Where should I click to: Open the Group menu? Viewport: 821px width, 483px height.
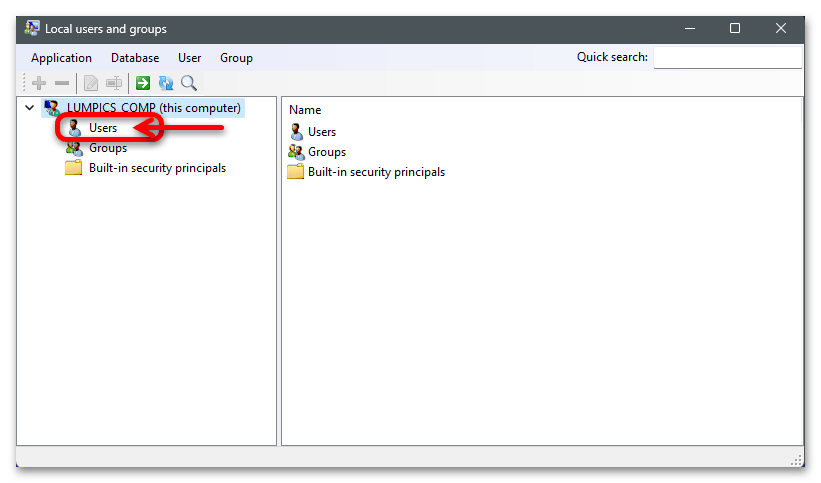click(x=236, y=58)
